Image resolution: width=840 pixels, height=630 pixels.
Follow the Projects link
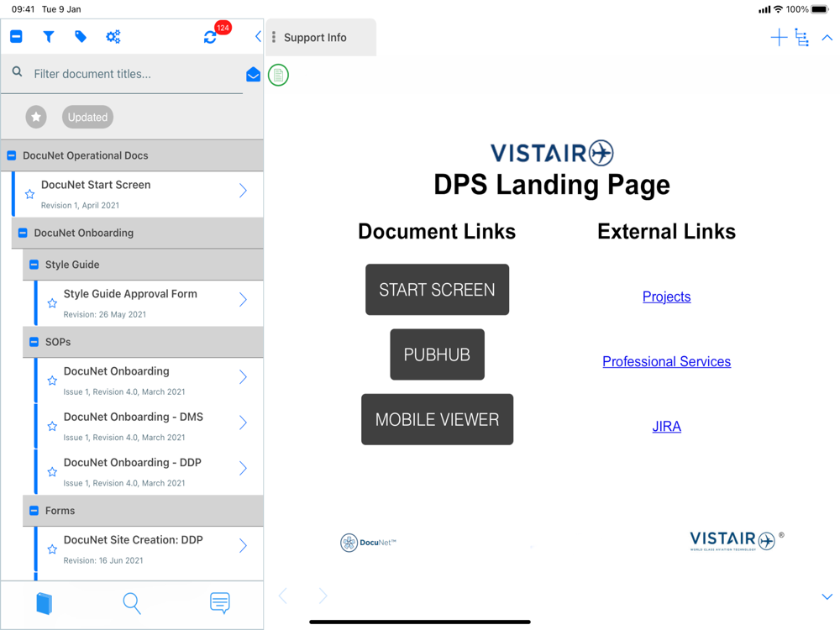point(666,297)
